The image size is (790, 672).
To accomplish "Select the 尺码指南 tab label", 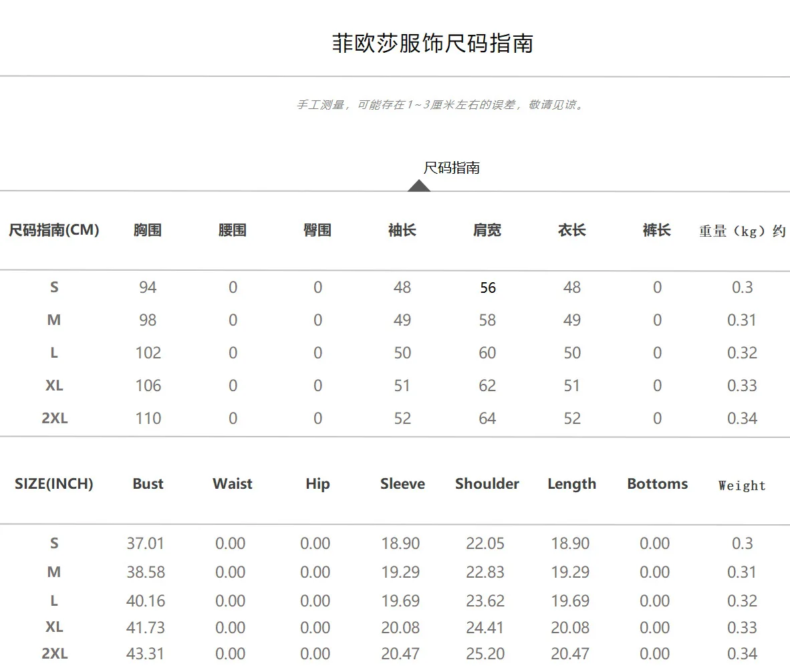I will 452,168.
